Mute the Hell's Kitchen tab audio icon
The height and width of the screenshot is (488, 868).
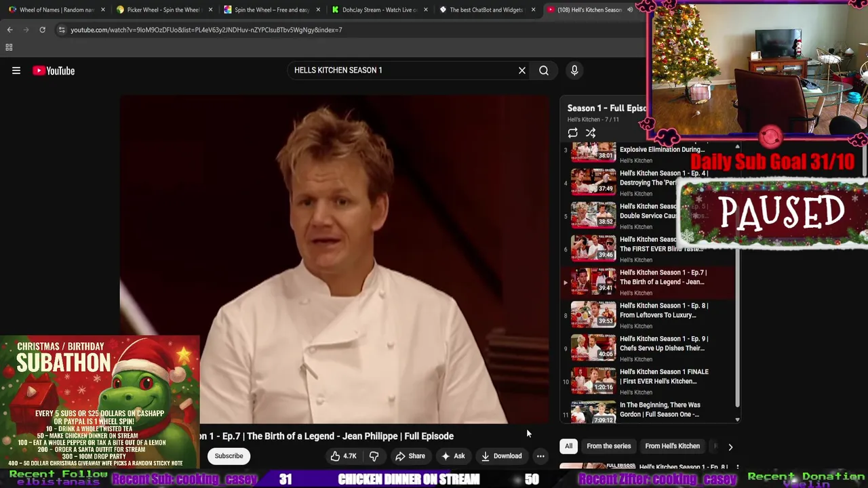pos(630,9)
